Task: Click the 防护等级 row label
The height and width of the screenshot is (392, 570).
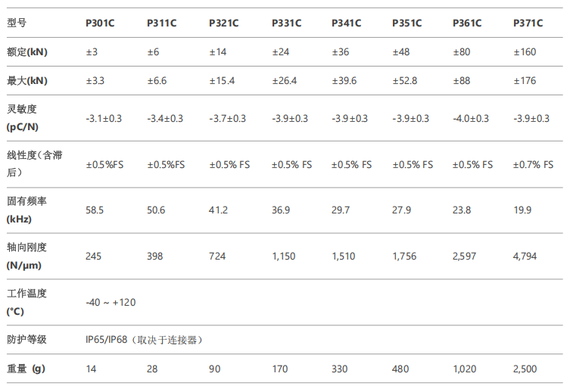Action: [x=26, y=340]
